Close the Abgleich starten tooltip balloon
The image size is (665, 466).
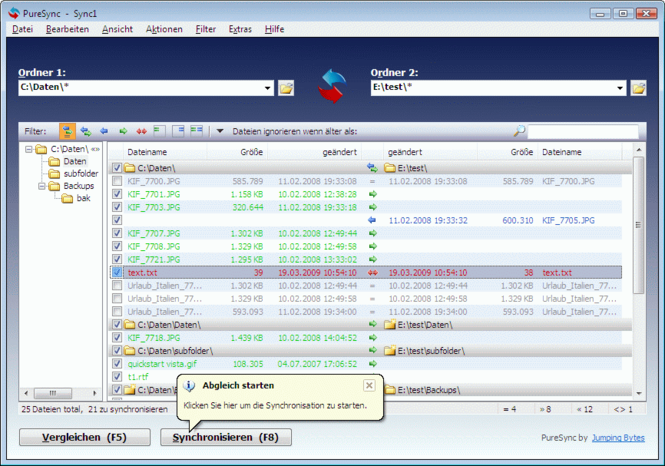pyautogui.click(x=368, y=385)
